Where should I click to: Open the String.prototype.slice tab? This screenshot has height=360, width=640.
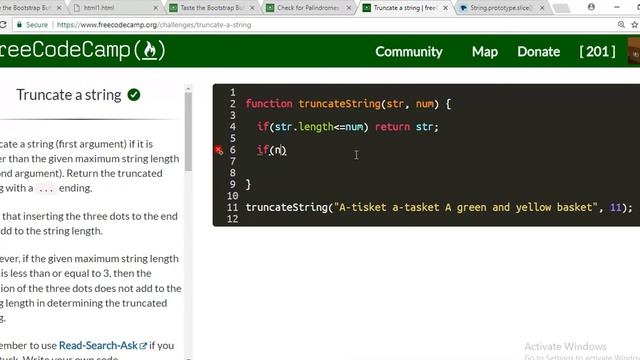point(500,8)
